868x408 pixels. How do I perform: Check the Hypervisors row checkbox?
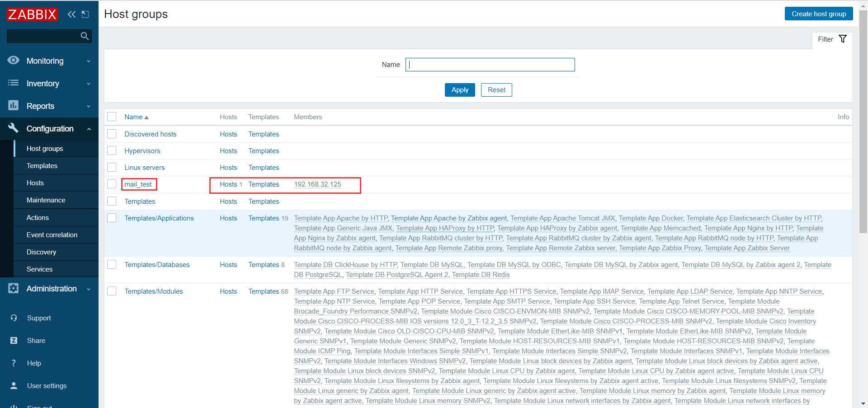pyautogui.click(x=112, y=150)
